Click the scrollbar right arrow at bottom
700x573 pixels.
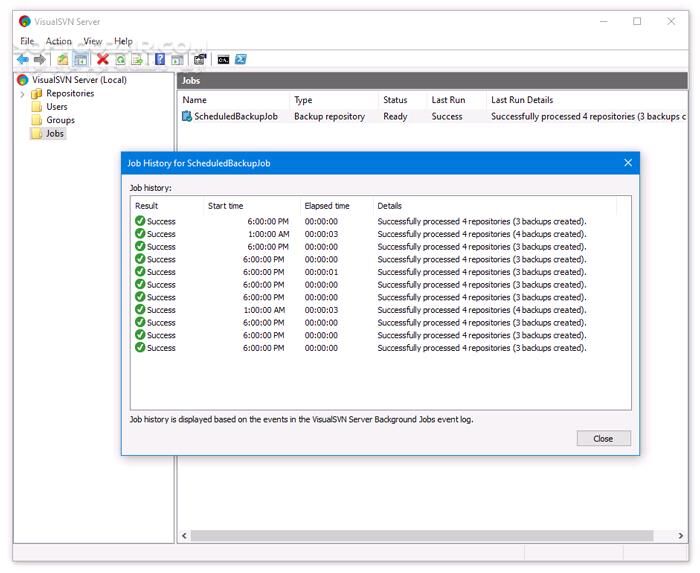[x=680, y=536]
